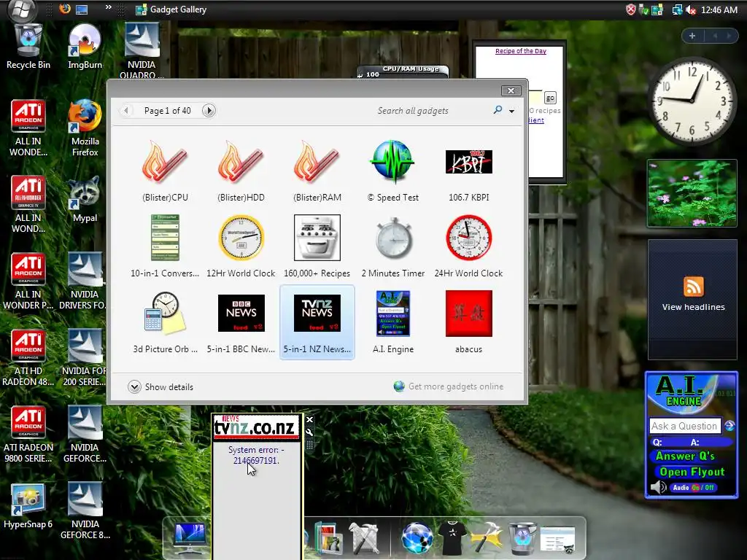Image resolution: width=747 pixels, height=560 pixels.
Task: Click Ask a Question input field
Action: [x=685, y=426]
